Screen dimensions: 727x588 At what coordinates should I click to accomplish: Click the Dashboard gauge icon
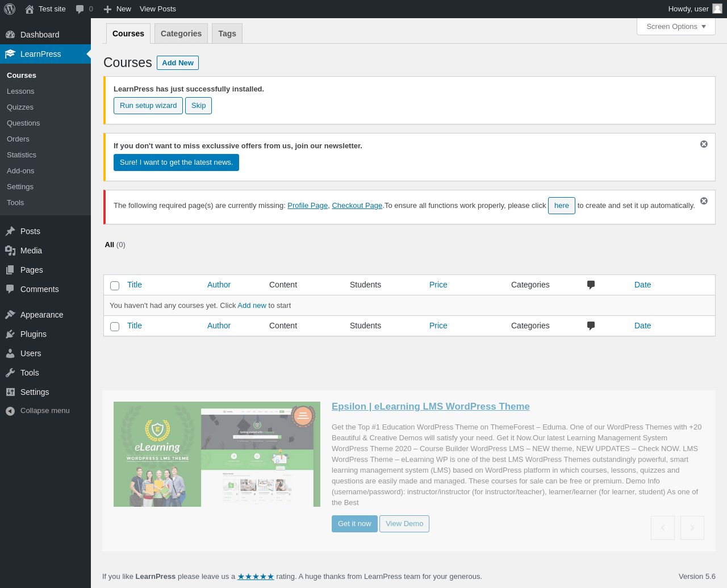[10, 35]
